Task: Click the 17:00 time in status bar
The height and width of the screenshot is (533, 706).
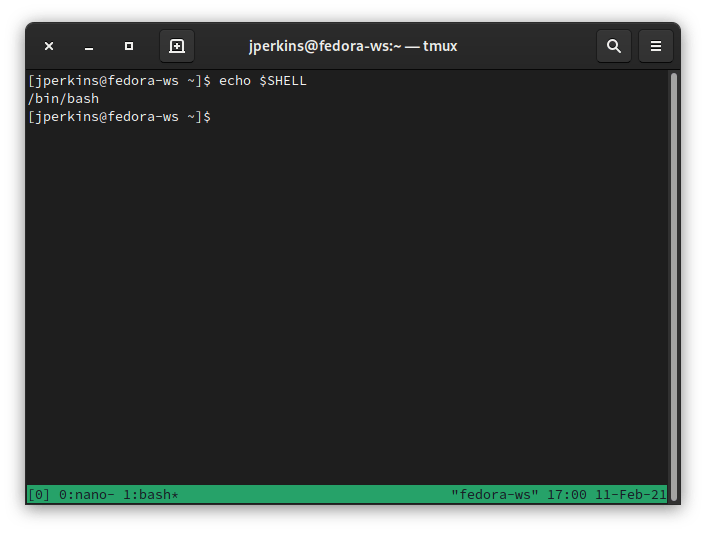Action: click(x=566, y=495)
